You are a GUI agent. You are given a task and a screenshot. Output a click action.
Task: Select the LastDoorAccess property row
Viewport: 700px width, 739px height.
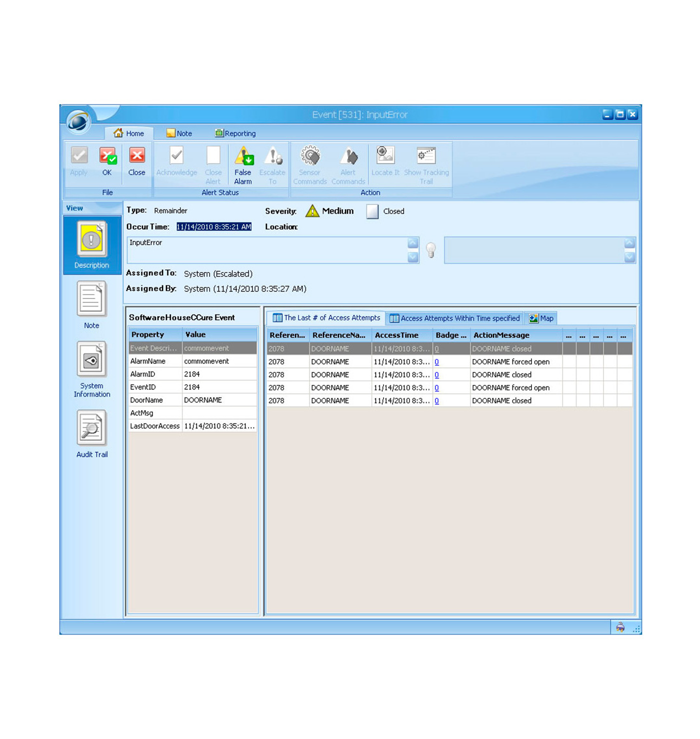click(192, 426)
